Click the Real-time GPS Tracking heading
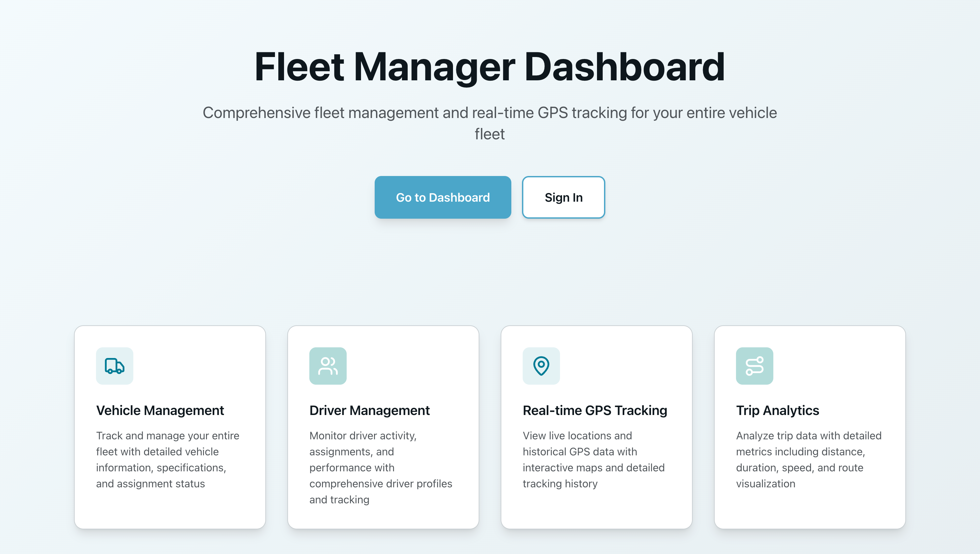Viewport: 980px width, 554px height. 594,410
